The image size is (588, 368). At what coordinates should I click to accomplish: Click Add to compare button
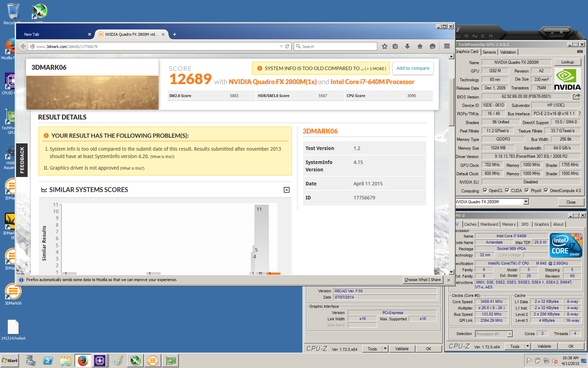pos(413,68)
